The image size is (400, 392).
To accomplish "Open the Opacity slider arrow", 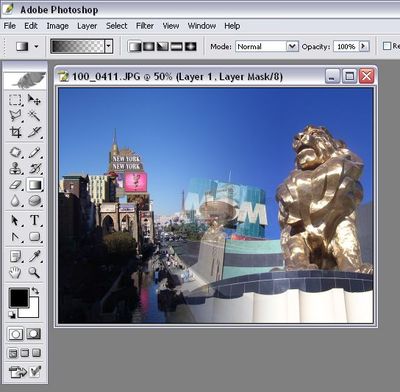I will (x=364, y=46).
